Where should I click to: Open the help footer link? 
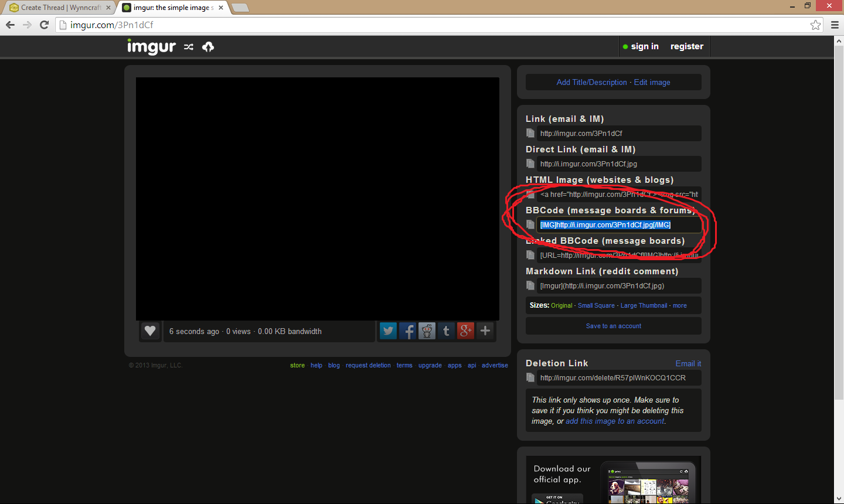[316, 365]
